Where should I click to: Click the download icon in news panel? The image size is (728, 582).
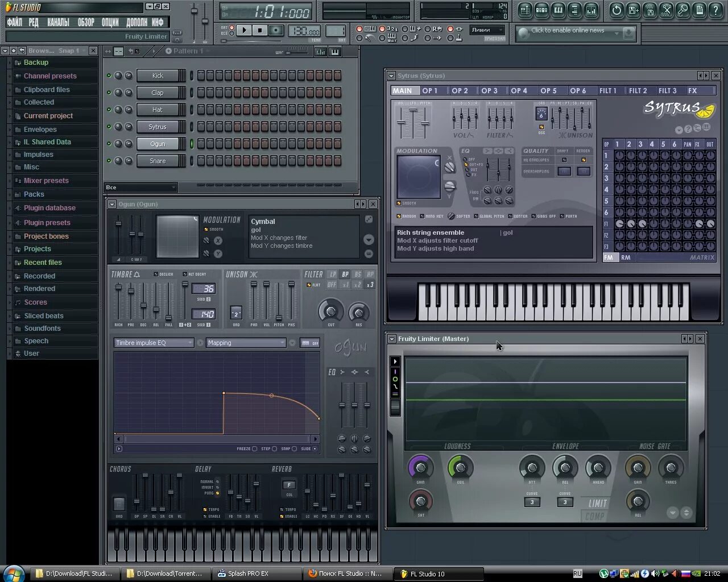628,34
